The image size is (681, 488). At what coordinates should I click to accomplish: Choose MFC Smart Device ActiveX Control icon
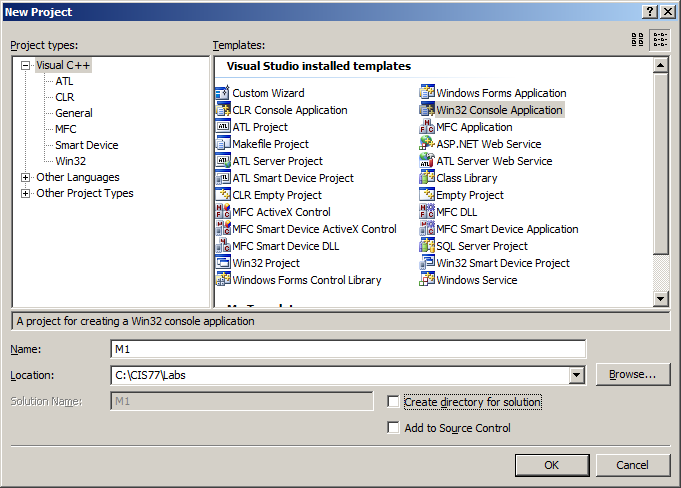pyautogui.click(x=223, y=229)
